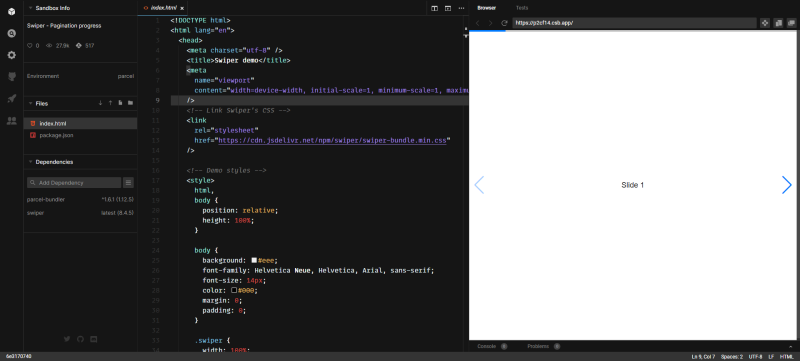Go back in the preview browser
Viewport: 800px width, 361px height.
pyautogui.click(x=478, y=23)
